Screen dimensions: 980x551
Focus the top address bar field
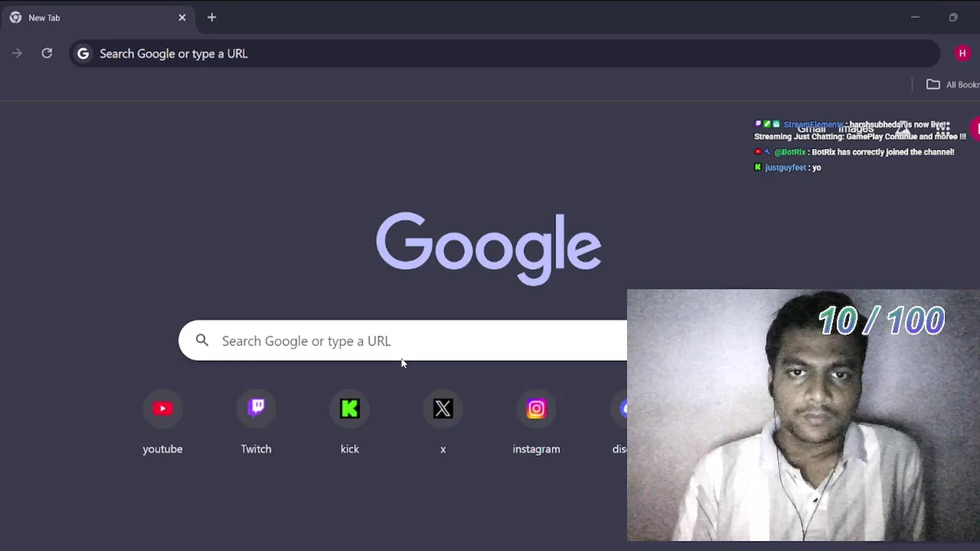(505, 54)
